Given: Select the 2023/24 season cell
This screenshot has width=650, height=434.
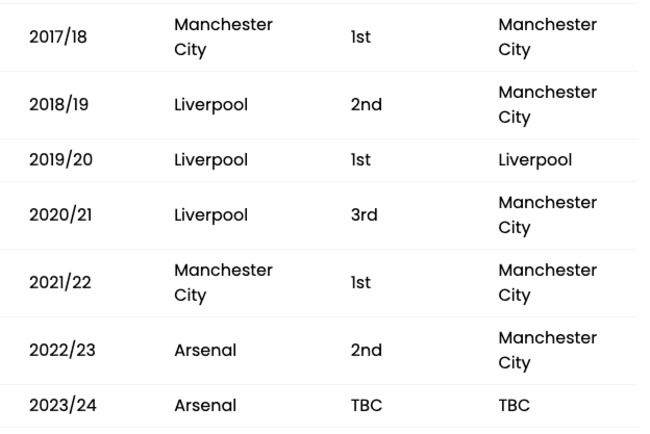Looking at the screenshot, I should pyautogui.click(x=62, y=406).
